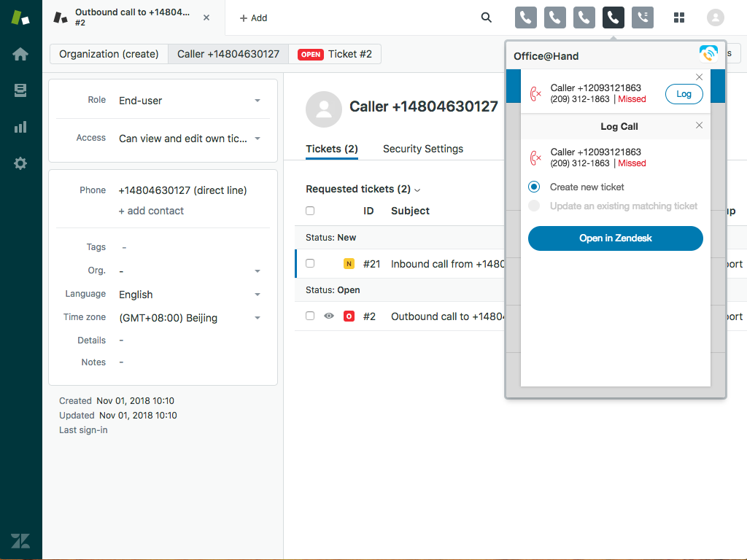The width and height of the screenshot is (747, 560).
Task: Select the Create new ticket radio button
Action: coord(534,187)
